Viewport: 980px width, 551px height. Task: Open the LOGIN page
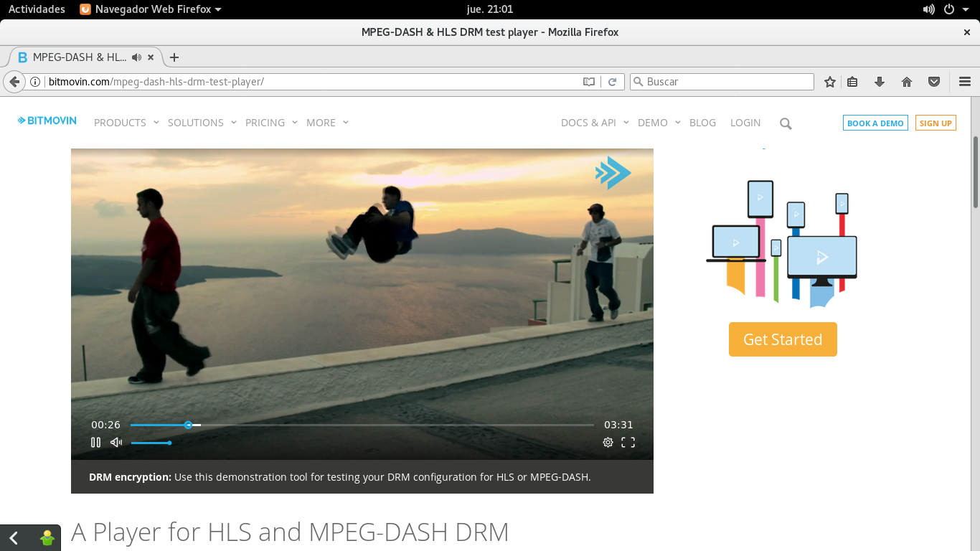click(x=745, y=123)
